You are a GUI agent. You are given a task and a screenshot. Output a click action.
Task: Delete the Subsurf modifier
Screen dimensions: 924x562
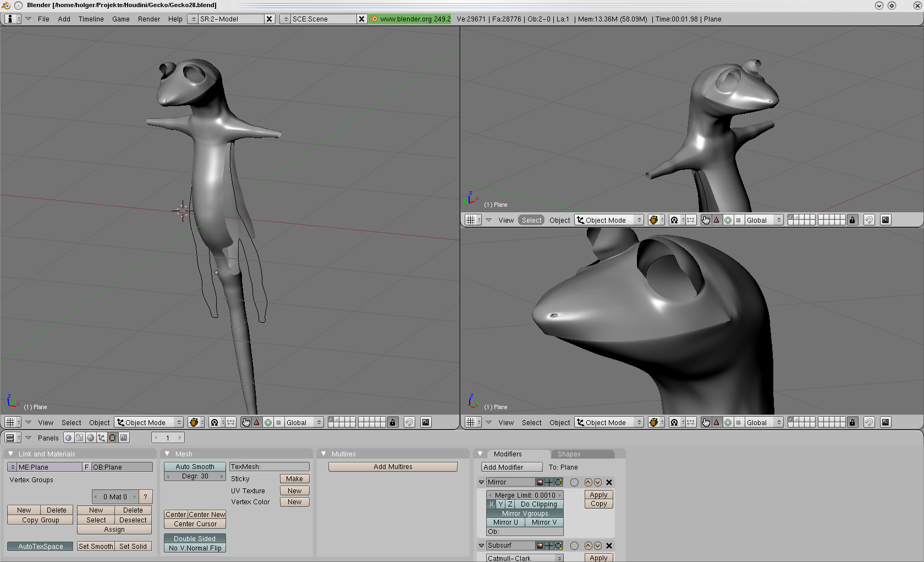coord(609,546)
